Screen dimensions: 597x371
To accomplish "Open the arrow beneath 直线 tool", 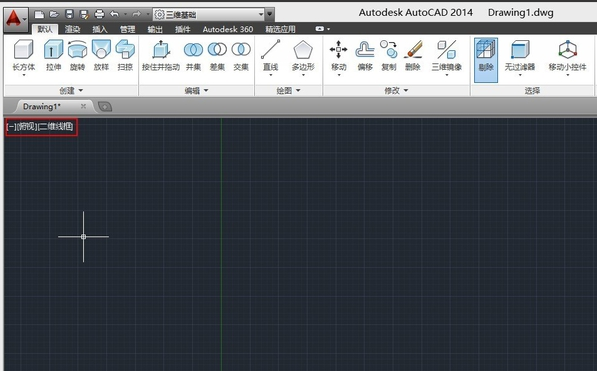I will pos(271,75).
